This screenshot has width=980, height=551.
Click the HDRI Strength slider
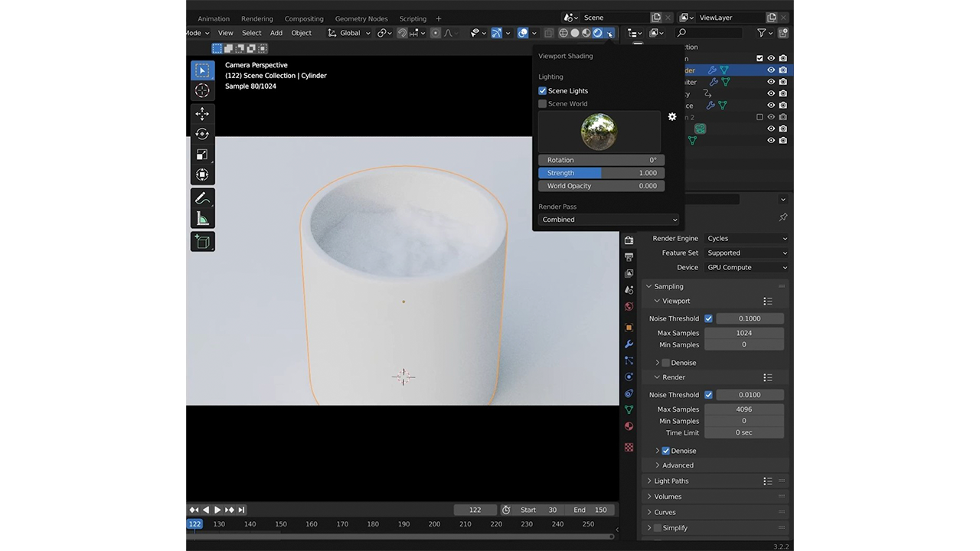601,173
